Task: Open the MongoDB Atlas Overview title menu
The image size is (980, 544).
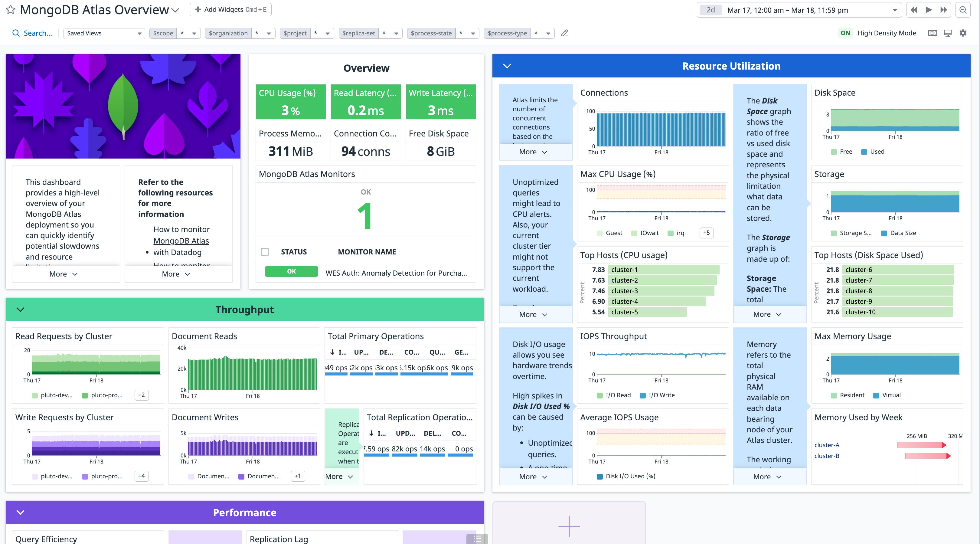Action: pyautogui.click(x=175, y=10)
